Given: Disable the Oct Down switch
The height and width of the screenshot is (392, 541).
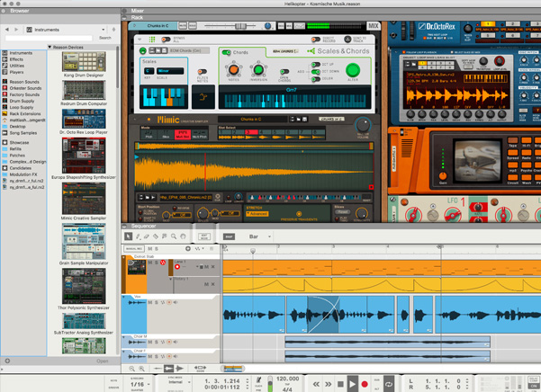Looking at the screenshot, I should tap(315, 72).
